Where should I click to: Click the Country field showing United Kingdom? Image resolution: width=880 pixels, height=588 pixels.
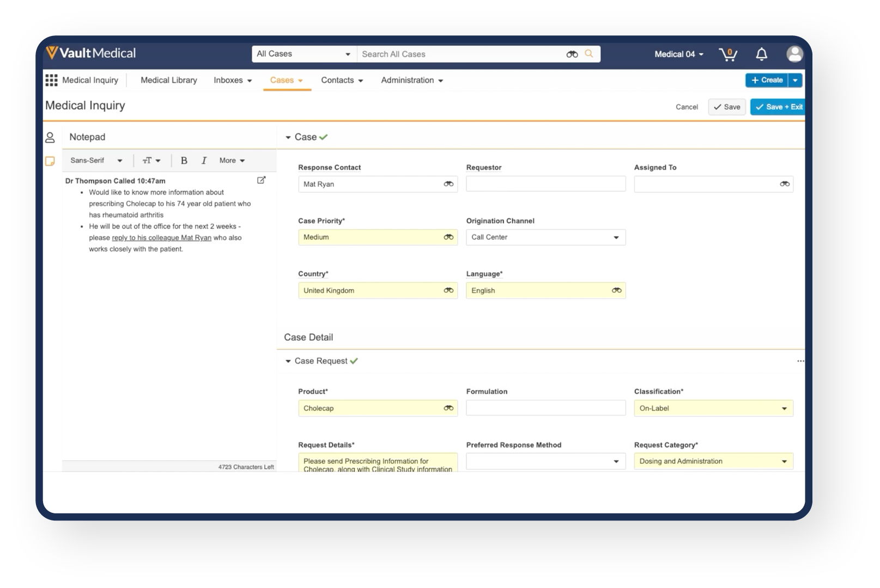click(x=378, y=291)
